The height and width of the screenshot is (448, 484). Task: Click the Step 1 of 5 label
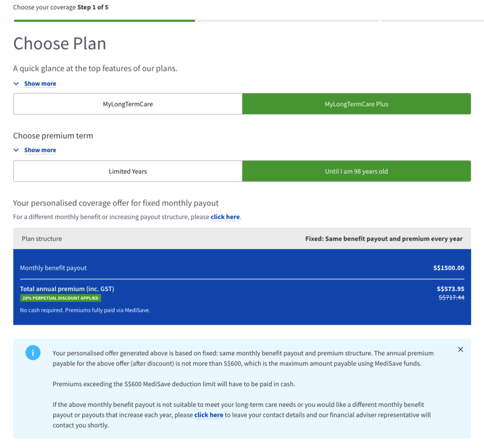coord(93,7)
